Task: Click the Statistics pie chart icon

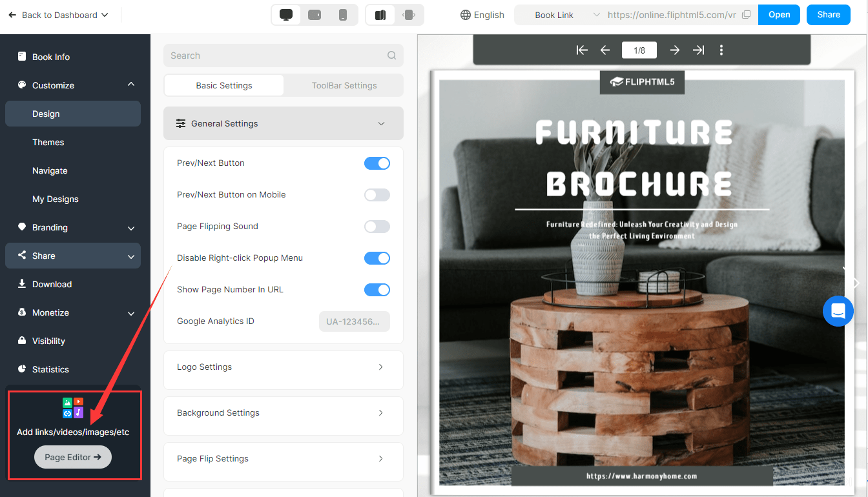Action: pos(22,369)
